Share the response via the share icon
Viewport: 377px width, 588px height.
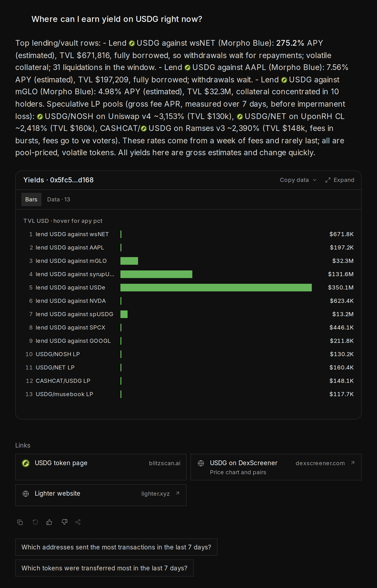tap(78, 522)
